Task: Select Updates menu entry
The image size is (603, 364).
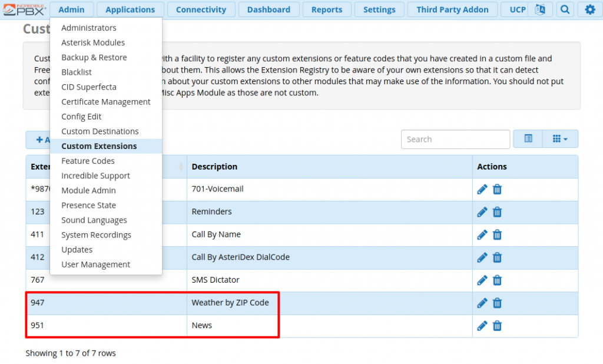Action: [106, 250]
